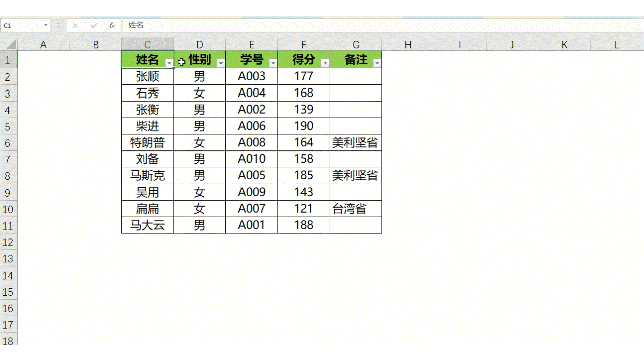Click the score cell 188

click(304, 225)
